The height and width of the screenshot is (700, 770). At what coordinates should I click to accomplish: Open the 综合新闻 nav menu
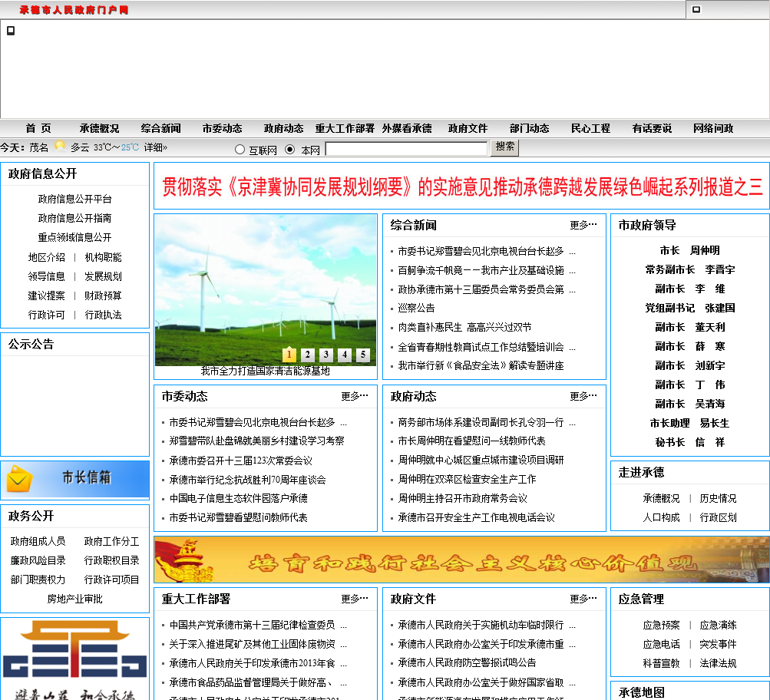(160, 129)
